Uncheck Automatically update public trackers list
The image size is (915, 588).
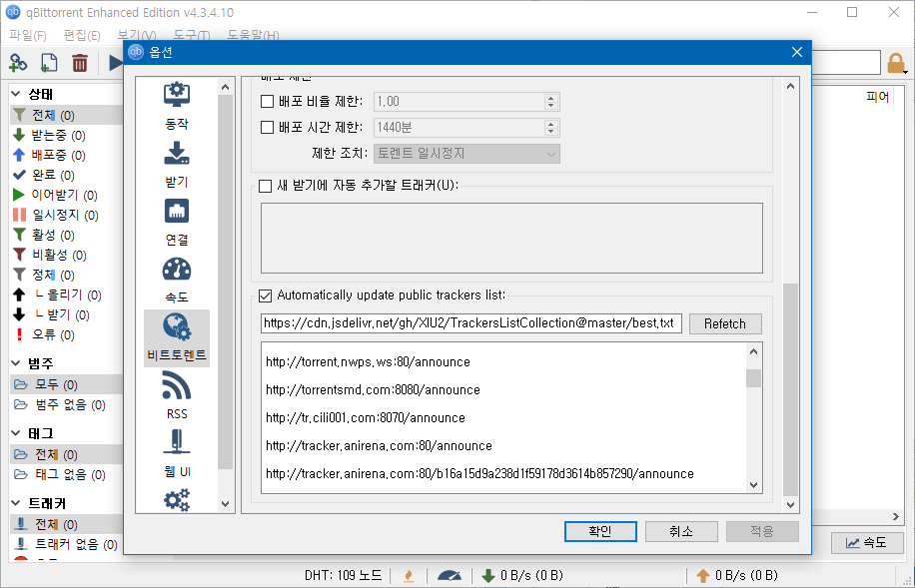pos(265,295)
